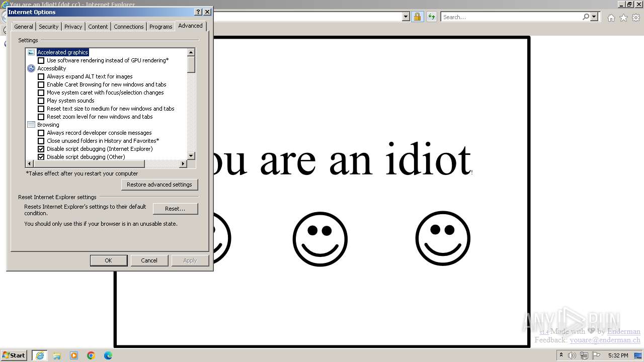Switch to the Content tab
The image size is (644, 362).
tap(98, 27)
